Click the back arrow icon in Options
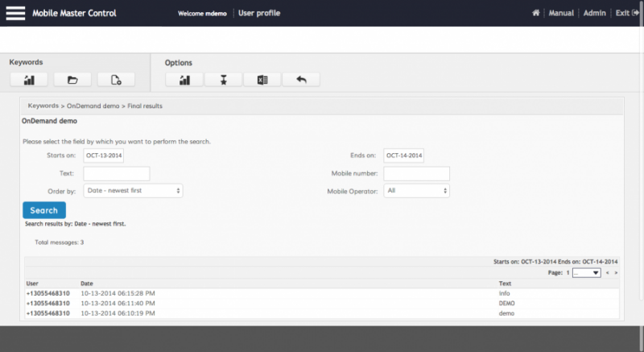644x352 pixels. [x=301, y=80]
